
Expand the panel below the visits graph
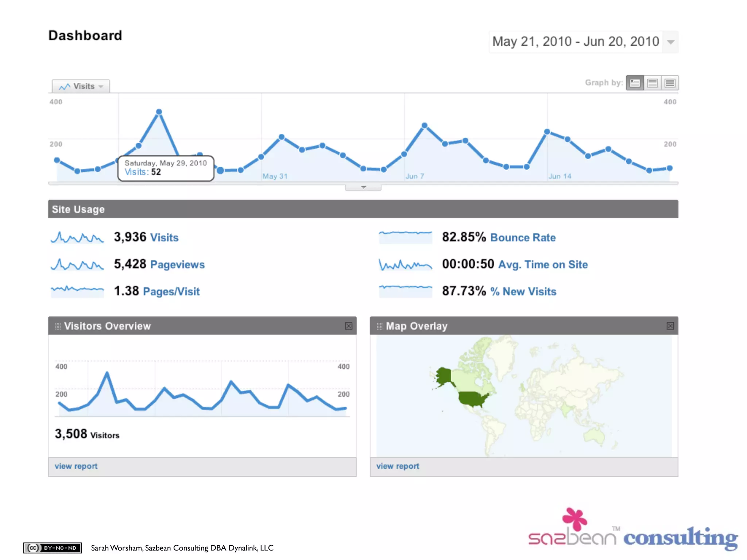pyautogui.click(x=363, y=187)
